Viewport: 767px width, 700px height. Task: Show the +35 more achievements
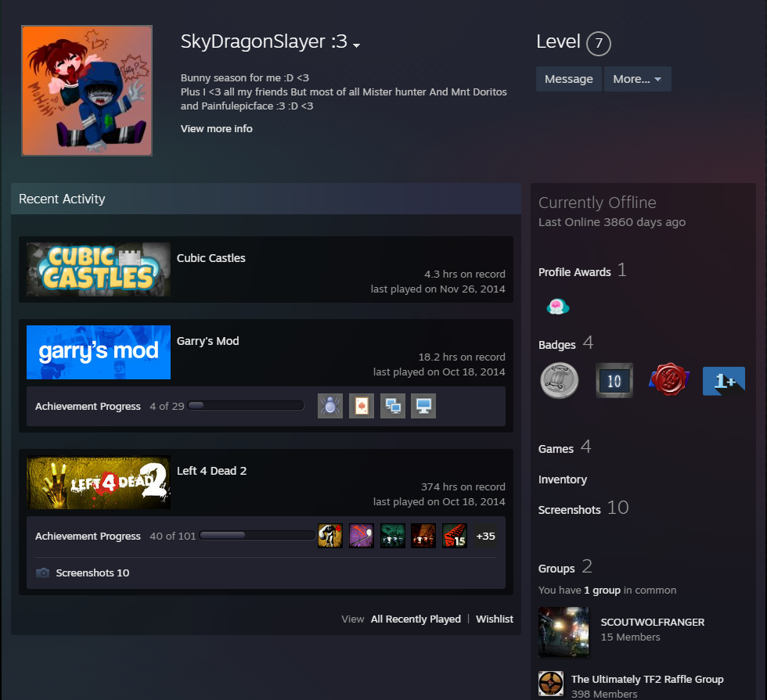click(485, 536)
